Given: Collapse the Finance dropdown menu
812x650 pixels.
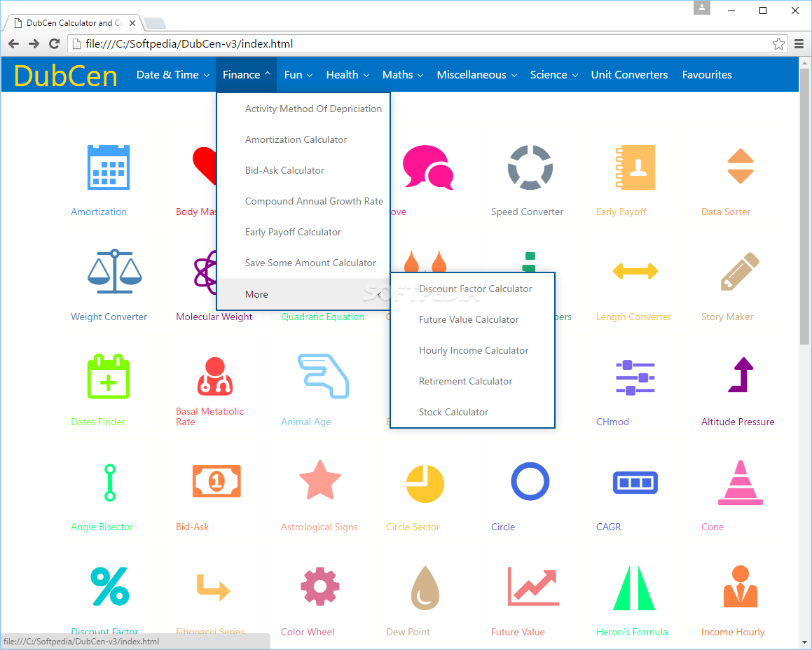Looking at the screenshot, I should pos(247,74).
